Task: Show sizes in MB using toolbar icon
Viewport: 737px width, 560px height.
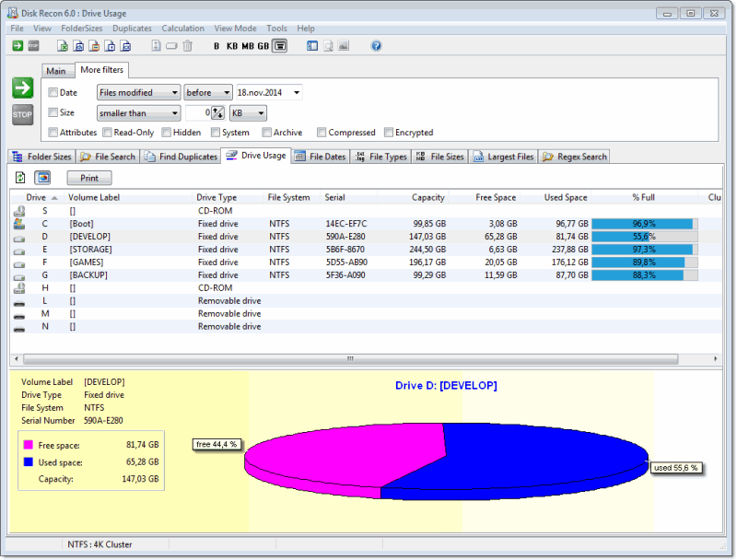Action: coord(248,46)
